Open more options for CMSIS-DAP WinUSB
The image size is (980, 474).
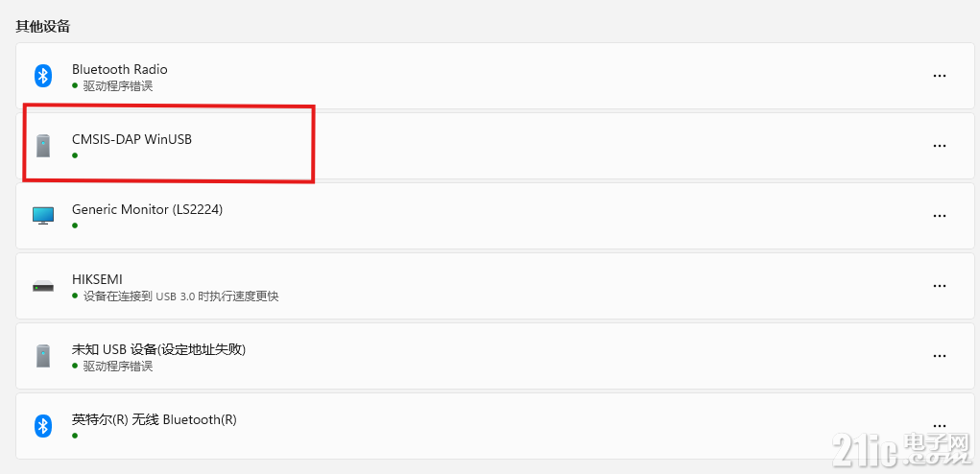point(939,146)
